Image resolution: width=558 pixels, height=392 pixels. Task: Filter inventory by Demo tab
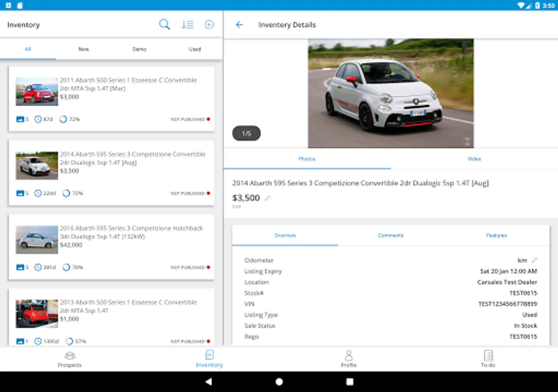[x=139, y=49]
